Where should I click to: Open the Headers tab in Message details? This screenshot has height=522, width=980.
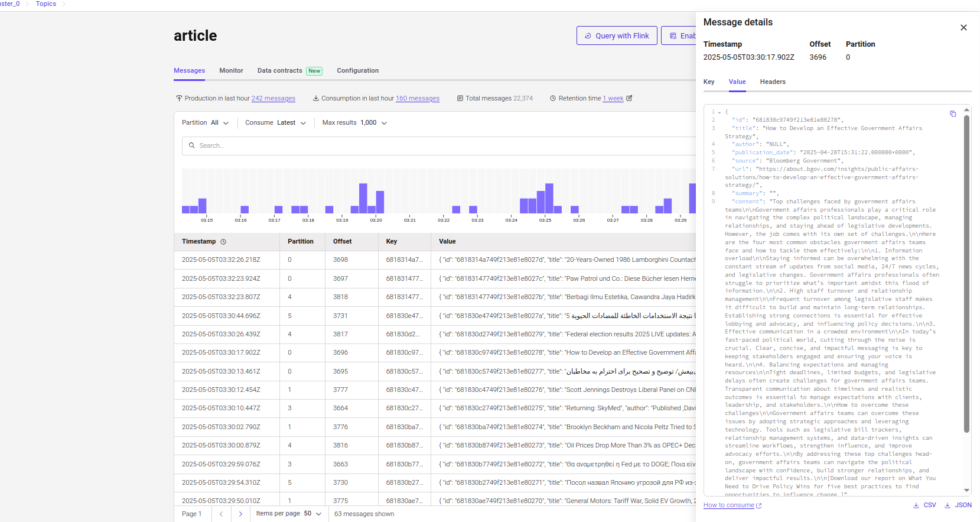click(773, 82)
